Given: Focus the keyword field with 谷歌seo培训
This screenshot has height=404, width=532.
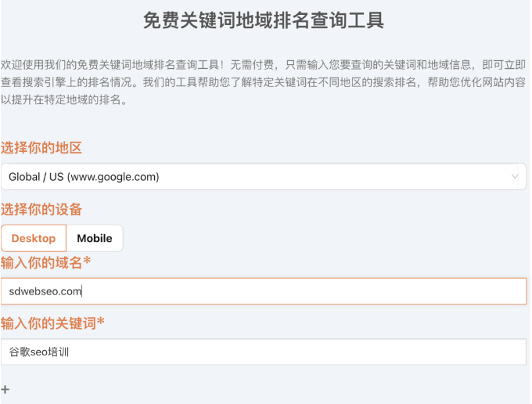Looking at the screenshot, I should click(x=263, y=352).
